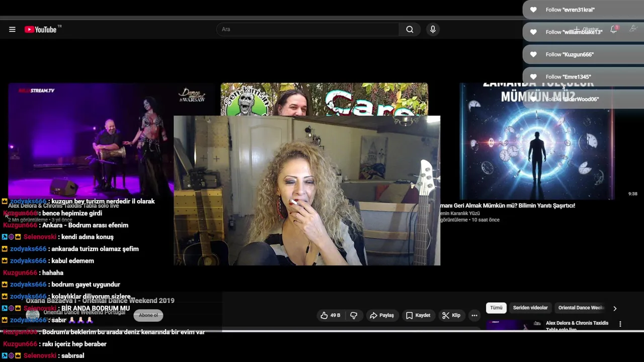Screen dimensions: 644x362
Task: Subscribe with the Abone ol button
Action: tap(148, 315)
